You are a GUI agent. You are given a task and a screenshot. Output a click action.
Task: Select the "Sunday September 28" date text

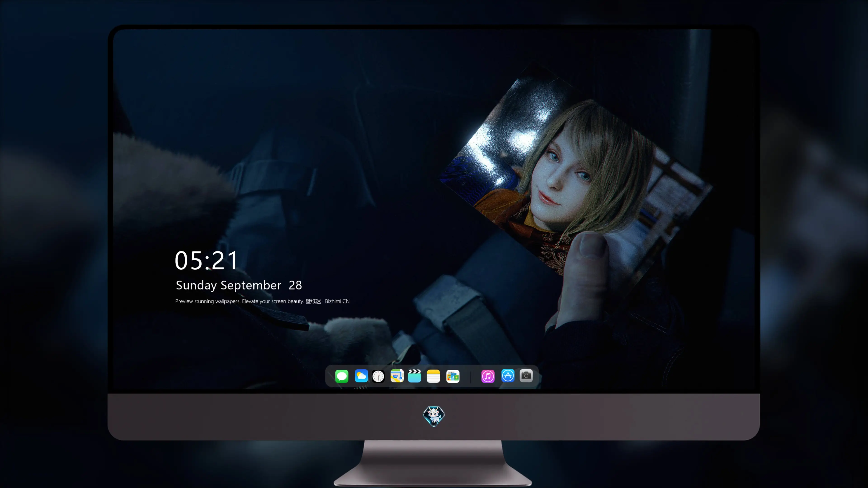239,285
